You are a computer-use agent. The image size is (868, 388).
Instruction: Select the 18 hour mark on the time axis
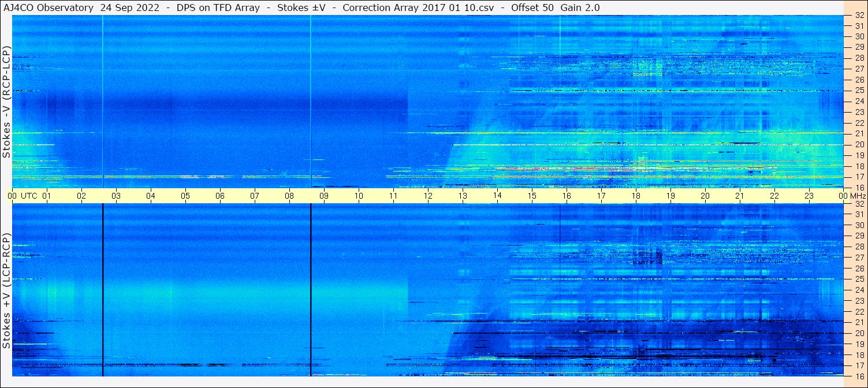tap(636, 196)
